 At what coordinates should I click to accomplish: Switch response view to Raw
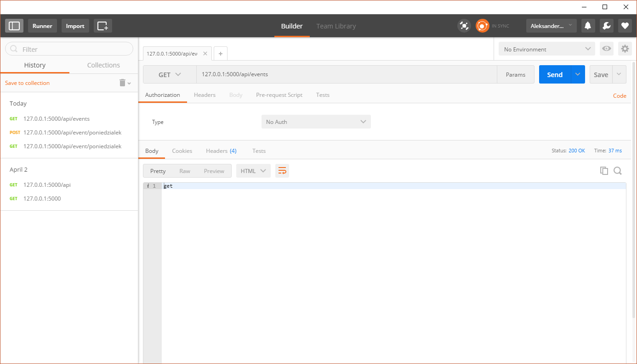[x=185, y=171]
